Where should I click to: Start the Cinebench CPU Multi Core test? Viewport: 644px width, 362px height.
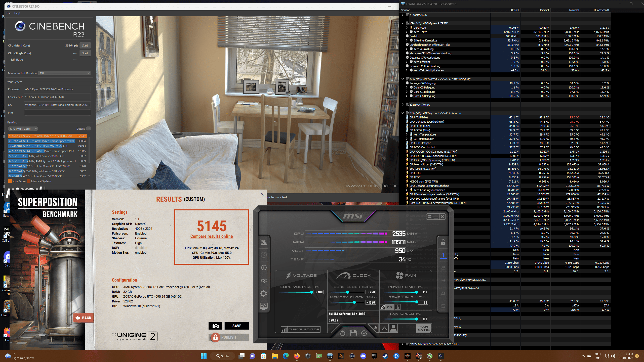(x=85, y=46)
